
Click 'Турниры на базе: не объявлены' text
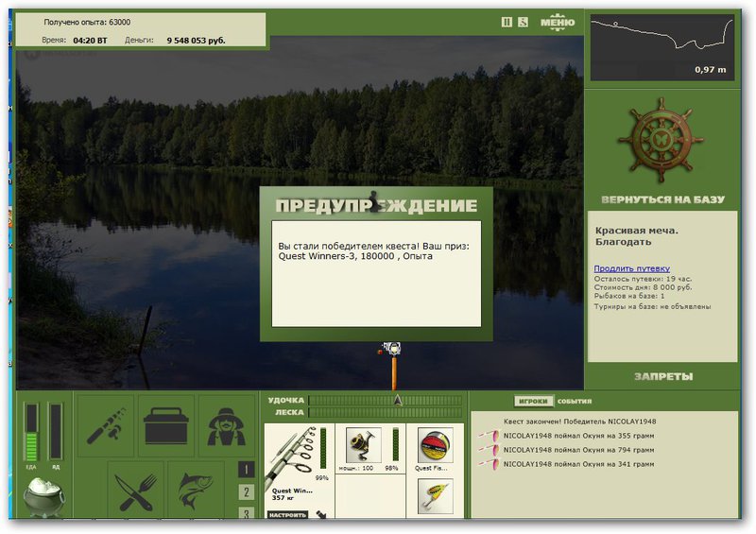652,306
